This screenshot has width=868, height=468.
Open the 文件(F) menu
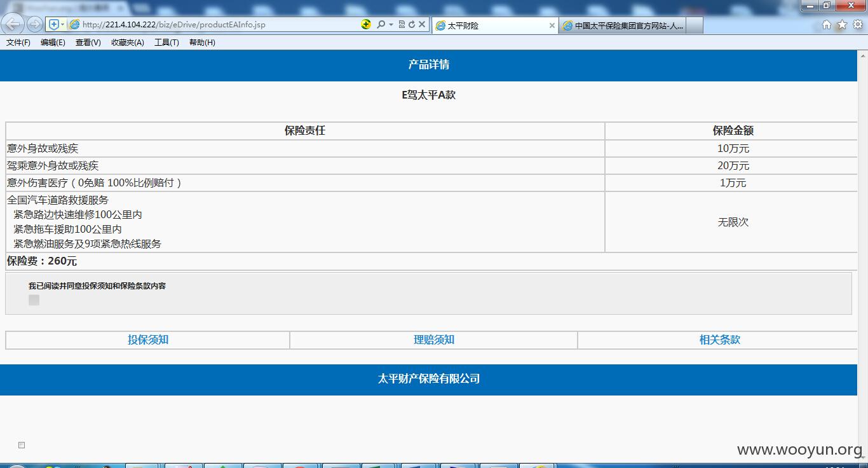[18, 43]
